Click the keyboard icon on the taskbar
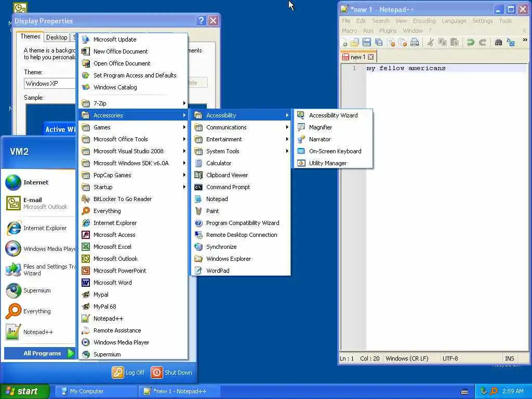Screen dimensions: 532x399 (x=465, y=392)
